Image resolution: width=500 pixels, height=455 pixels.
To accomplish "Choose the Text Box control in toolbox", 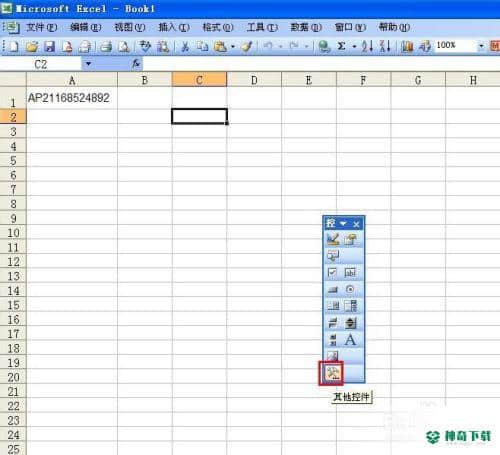I will (350, 272).
